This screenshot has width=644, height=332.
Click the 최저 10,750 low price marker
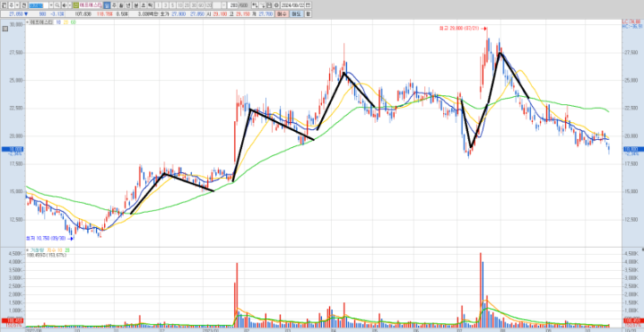pyautogui.click(x=49, y=238)
